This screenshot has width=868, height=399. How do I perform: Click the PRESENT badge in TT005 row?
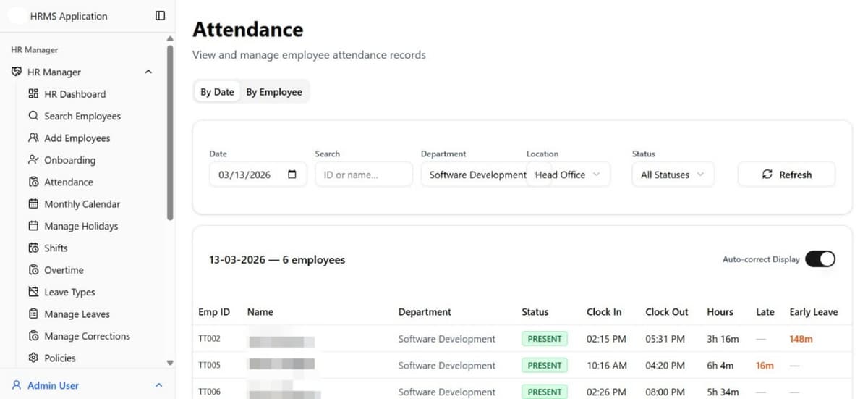(545, 366)
